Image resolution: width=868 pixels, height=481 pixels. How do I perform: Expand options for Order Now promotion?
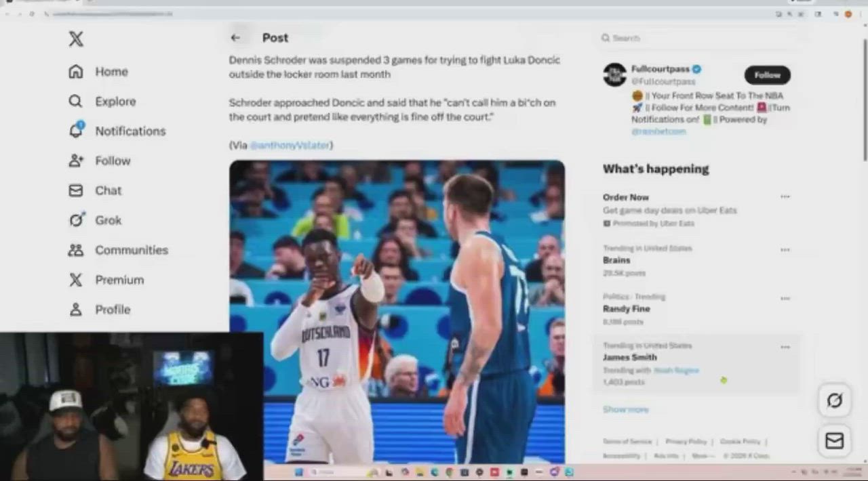pyautogui.click(x=785, y=197)
